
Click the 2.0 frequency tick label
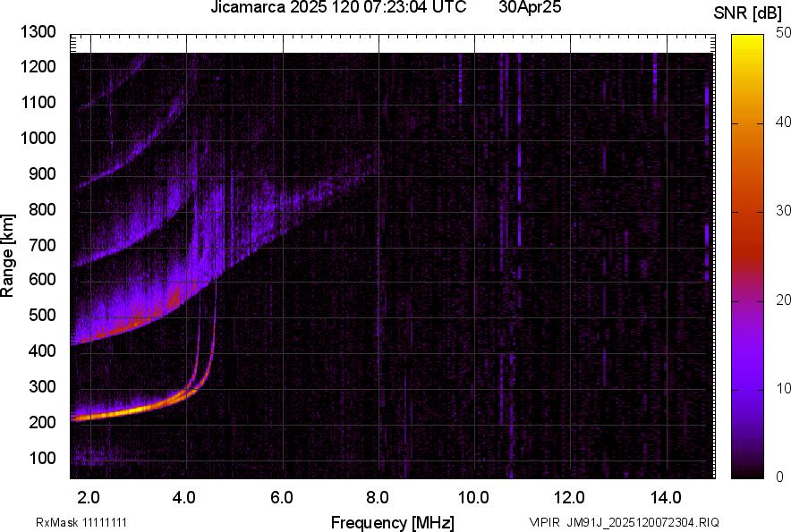click(x=89, y=498)
